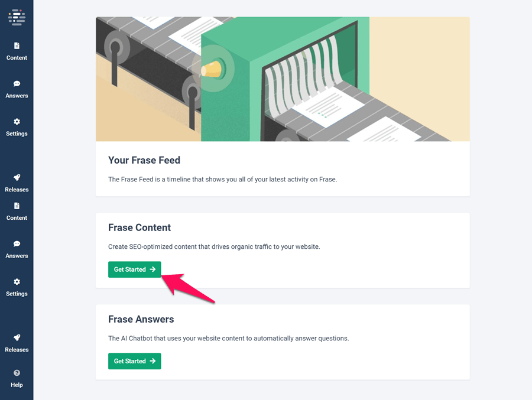Click the "Frase Answers" card heading

click(141, 319)
